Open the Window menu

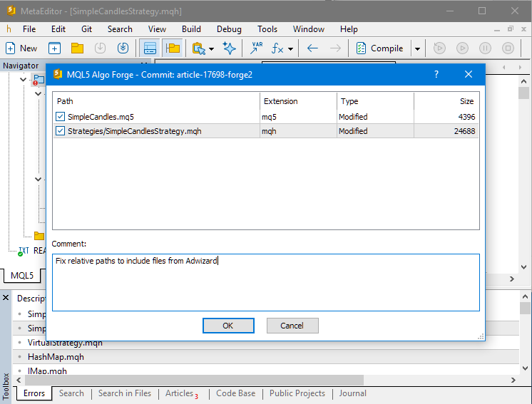309,29
